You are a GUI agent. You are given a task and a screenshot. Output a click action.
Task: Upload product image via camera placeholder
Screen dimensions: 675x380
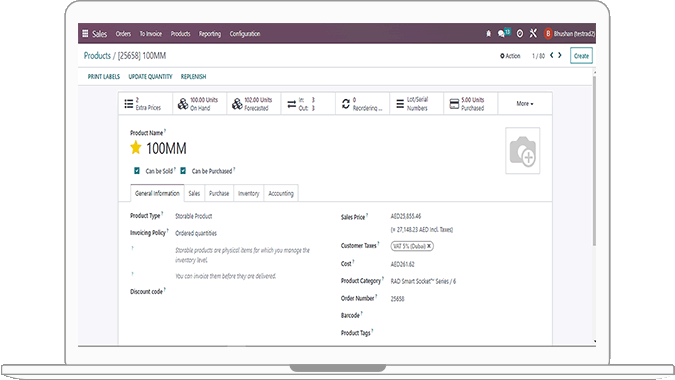(x=523, y=151)
